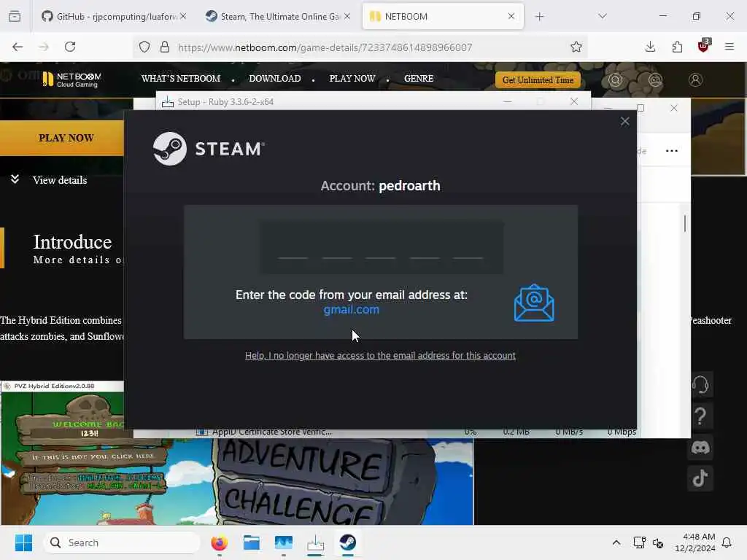Open Firefox View recent browsing icon
The image size is (747, 560).
(15, 16)
